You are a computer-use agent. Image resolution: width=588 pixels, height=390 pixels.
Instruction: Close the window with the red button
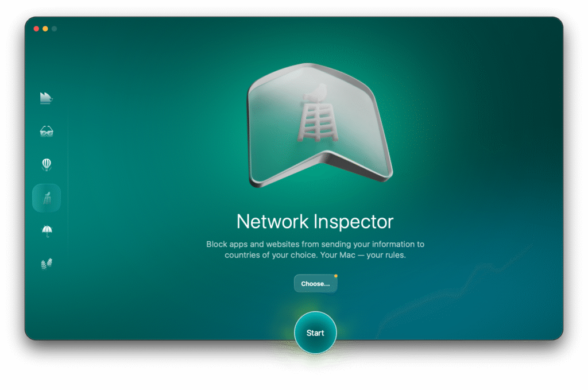point(36,29)
